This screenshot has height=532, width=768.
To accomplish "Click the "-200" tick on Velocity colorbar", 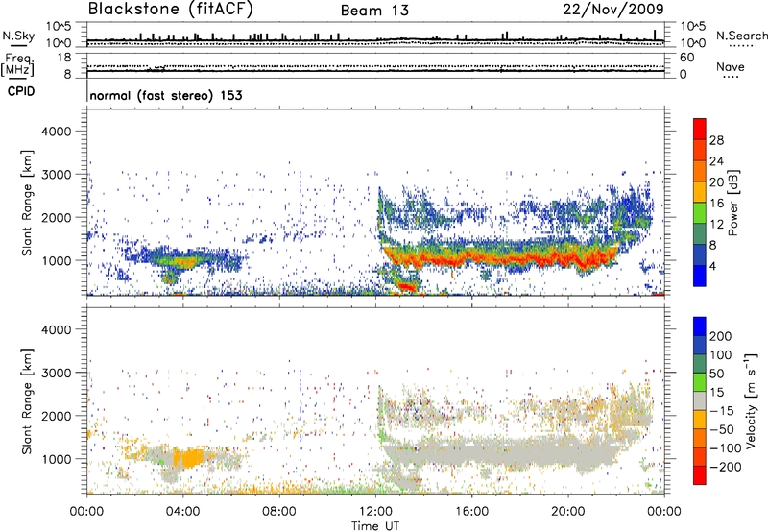I will (x=725, y=467).
